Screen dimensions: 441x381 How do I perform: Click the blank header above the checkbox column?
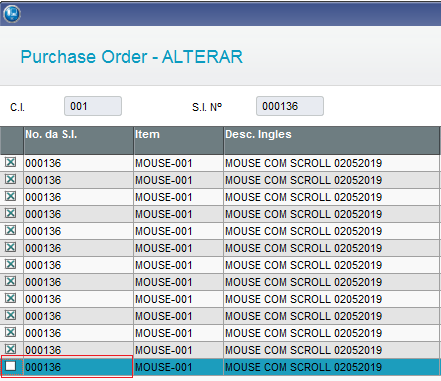click(x=12, y=140)
